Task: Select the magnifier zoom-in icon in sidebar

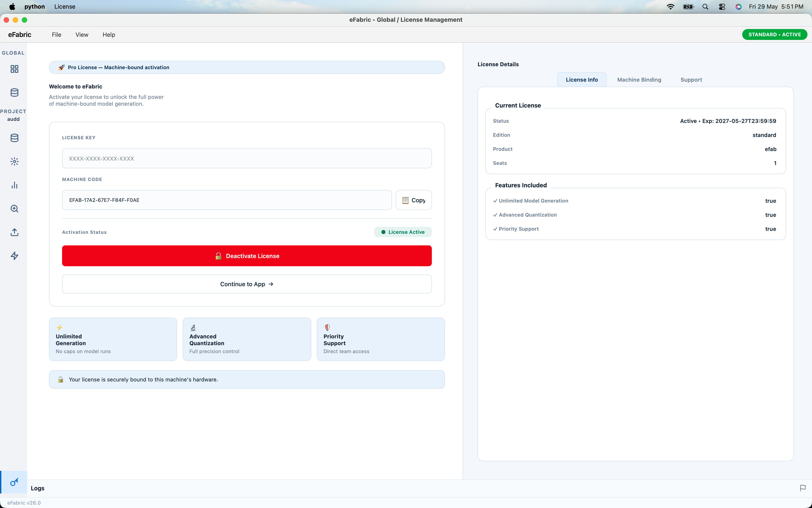Action: pyautogui.click(x=14, y=209)
